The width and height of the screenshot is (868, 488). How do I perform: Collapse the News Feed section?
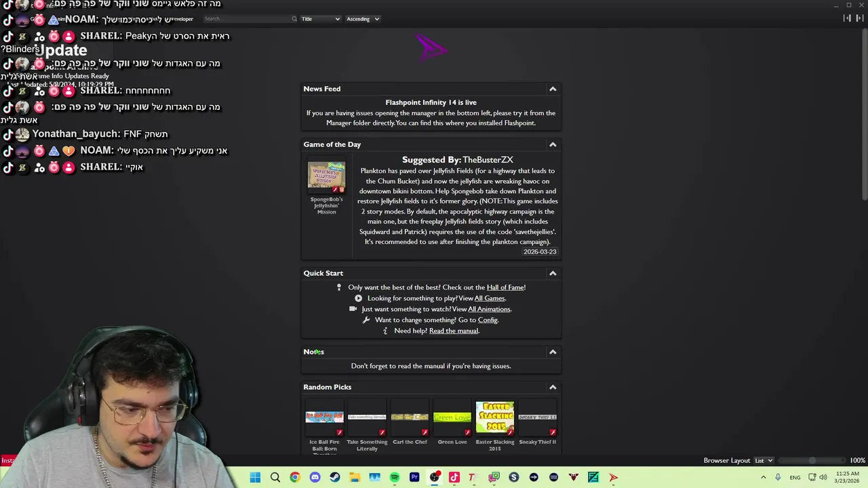553,89
